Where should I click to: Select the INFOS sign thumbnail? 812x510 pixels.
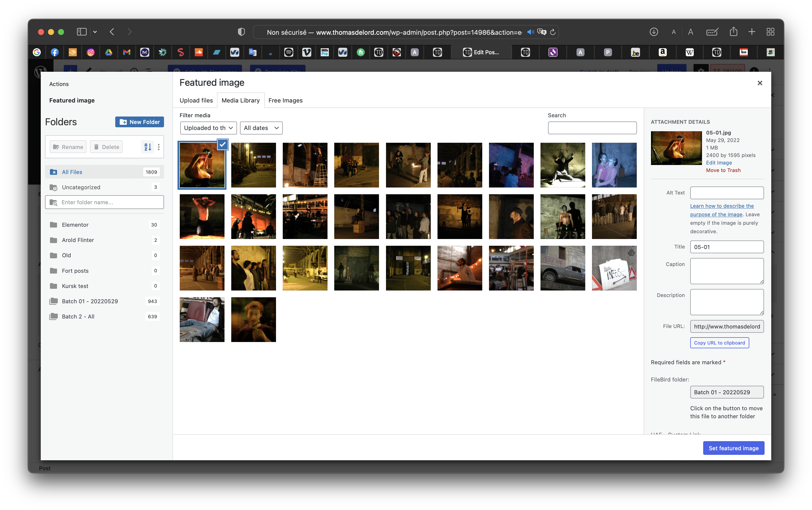click(x=614, y=268)
